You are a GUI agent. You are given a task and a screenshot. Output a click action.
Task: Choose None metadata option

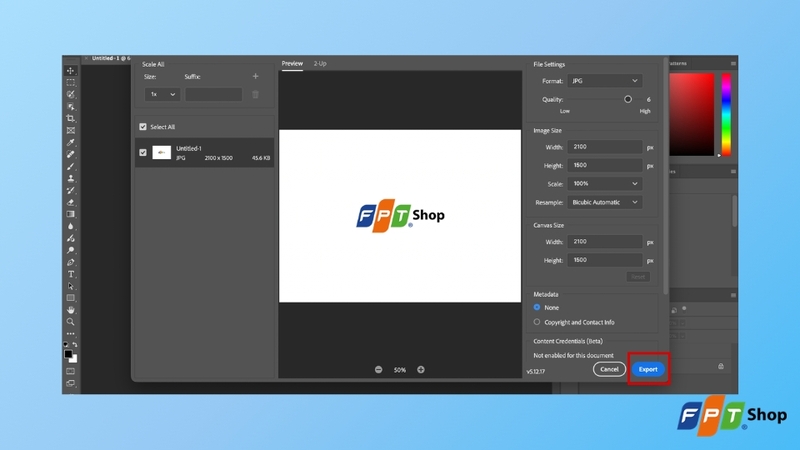[x=537, y=308]
